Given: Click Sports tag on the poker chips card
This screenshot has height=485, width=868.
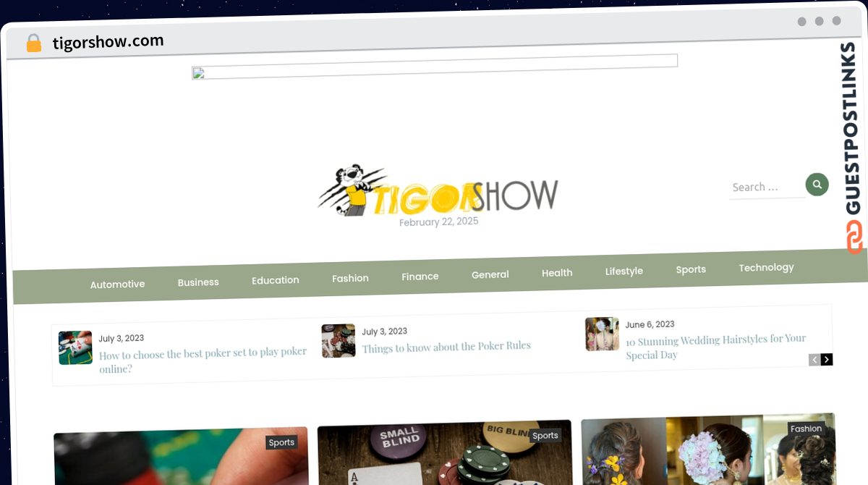Looking at the screenshot, I should click(545, 435).
